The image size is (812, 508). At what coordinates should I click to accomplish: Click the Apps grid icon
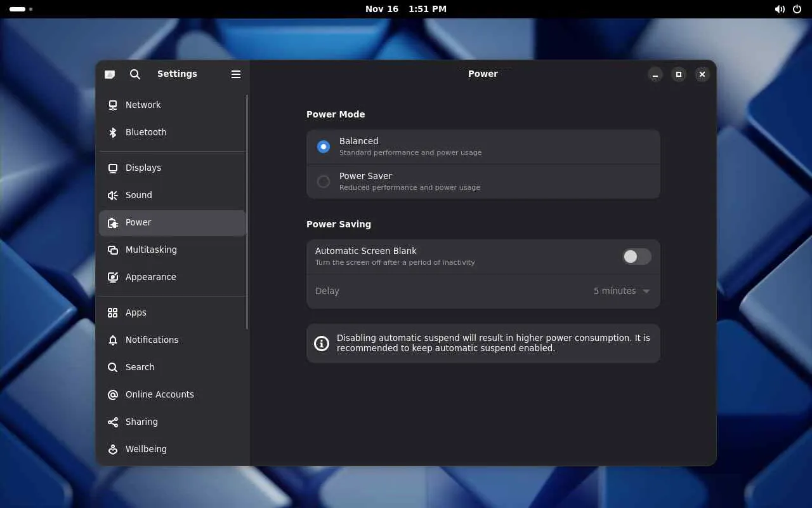click(x=113, y=312)
